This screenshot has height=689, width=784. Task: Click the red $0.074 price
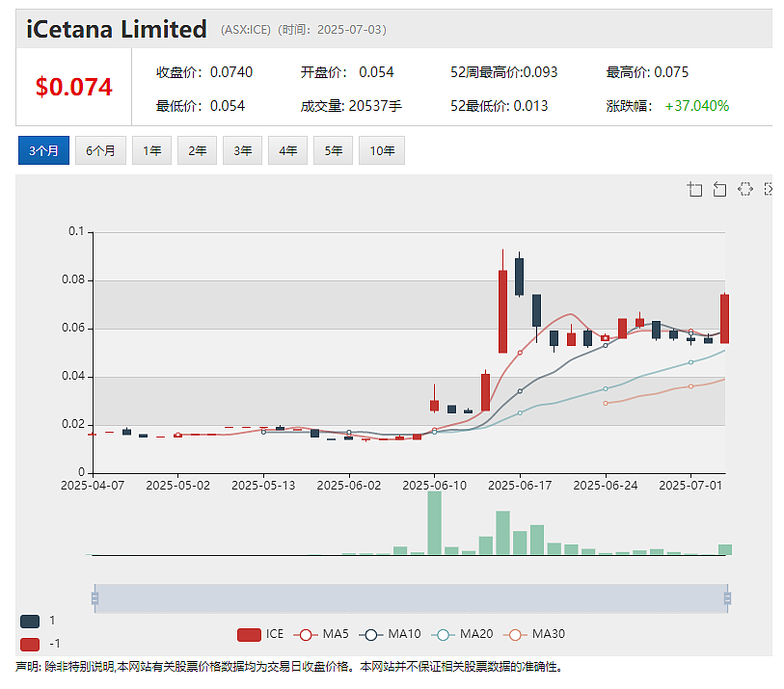coord(74,87)
